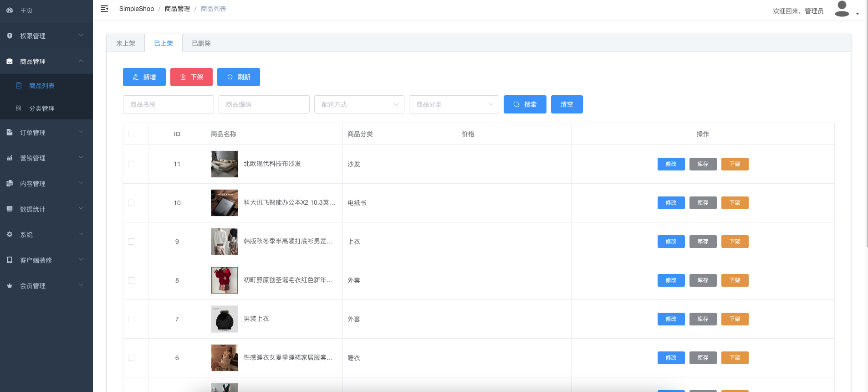
Task: Click the page vertical scrollbar
Action: (x=867, y=123)
